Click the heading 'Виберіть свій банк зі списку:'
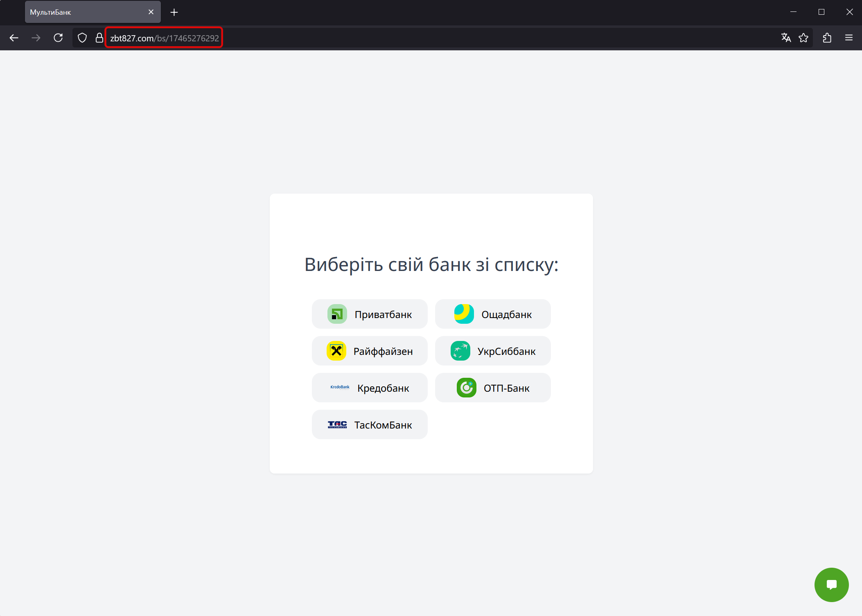Image resolution: width=862 pixels, height=616 pixels. 431,265
